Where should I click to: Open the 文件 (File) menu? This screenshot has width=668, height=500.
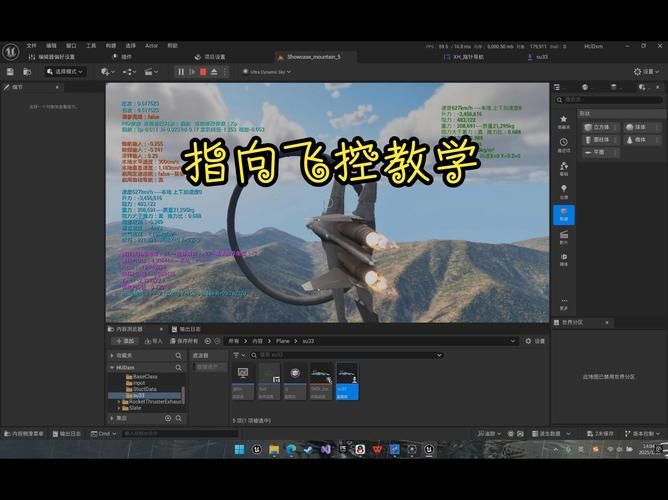tap(31, 46)
